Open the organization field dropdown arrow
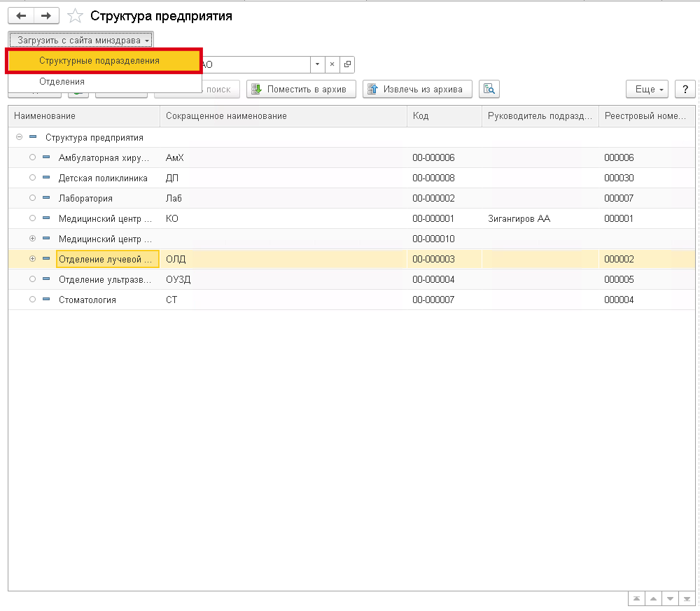The image size is (700, 611). (317, 64)
